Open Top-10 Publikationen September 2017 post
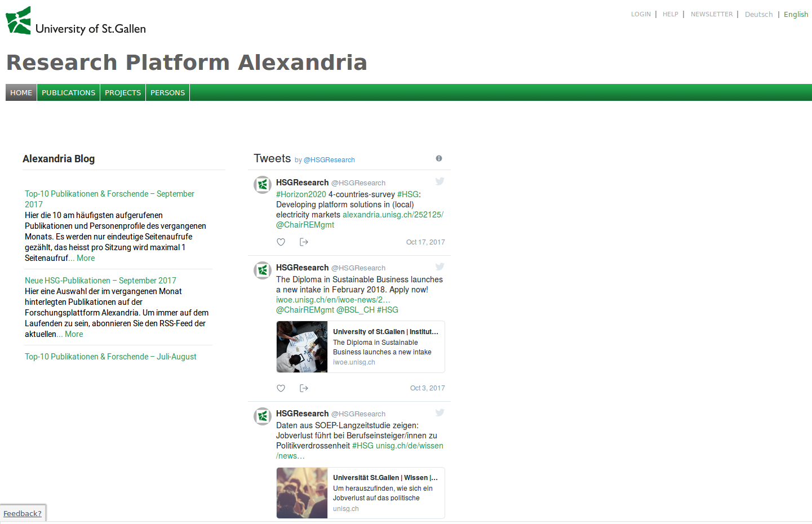This screenshot has height=524, width=812. [109, 199]
